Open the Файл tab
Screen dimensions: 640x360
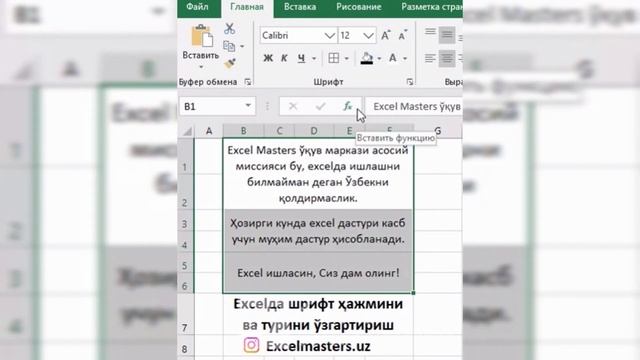click(197, 7)
